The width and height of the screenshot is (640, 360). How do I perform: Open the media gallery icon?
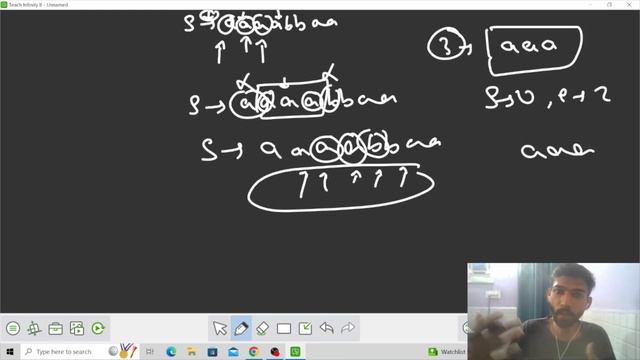coord(77,328)
